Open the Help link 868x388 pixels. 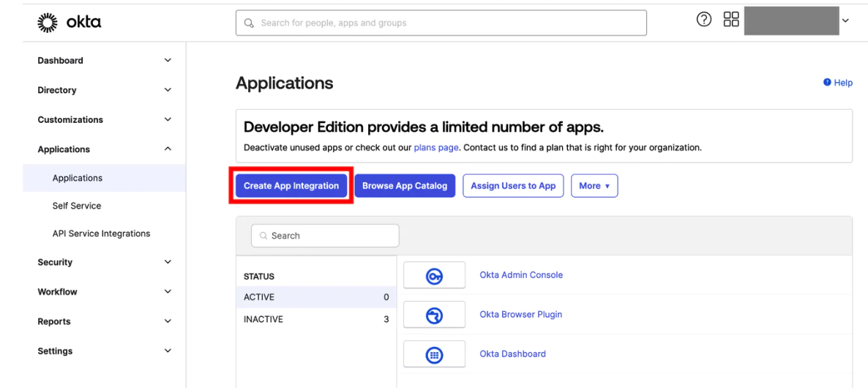click(843, 83)
